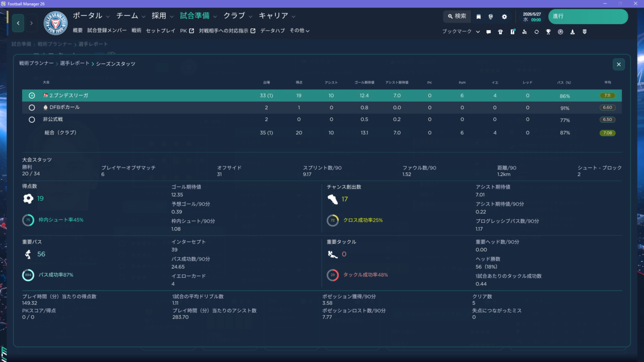Open the settings gear icon
The width and height of the screenshot is (644, 362).
click(x=504, y=17)
